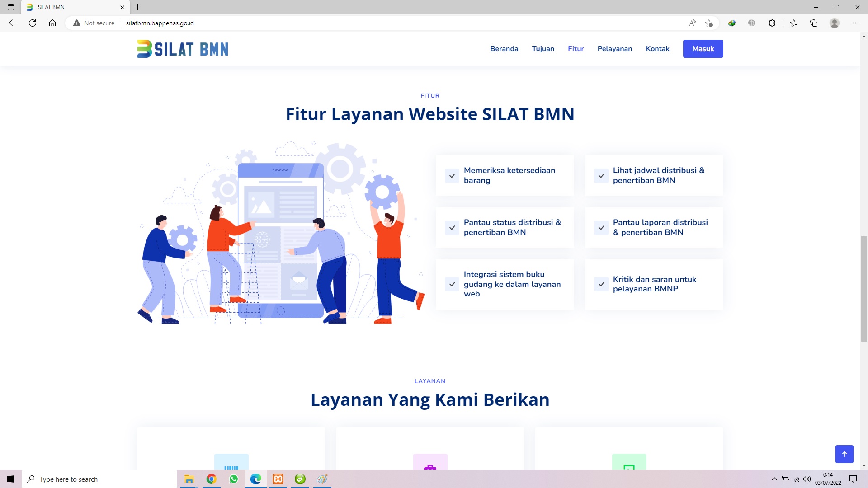Refresh the page with reload icon
This screenshot has width=868, height=488.
[x=33, y=23]
